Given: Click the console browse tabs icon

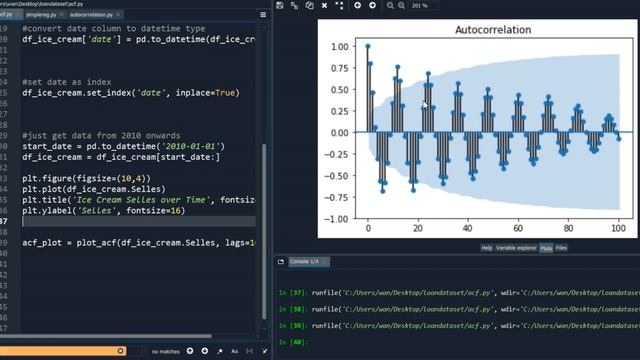Looking at the screenshot, I should pos(281,262).
